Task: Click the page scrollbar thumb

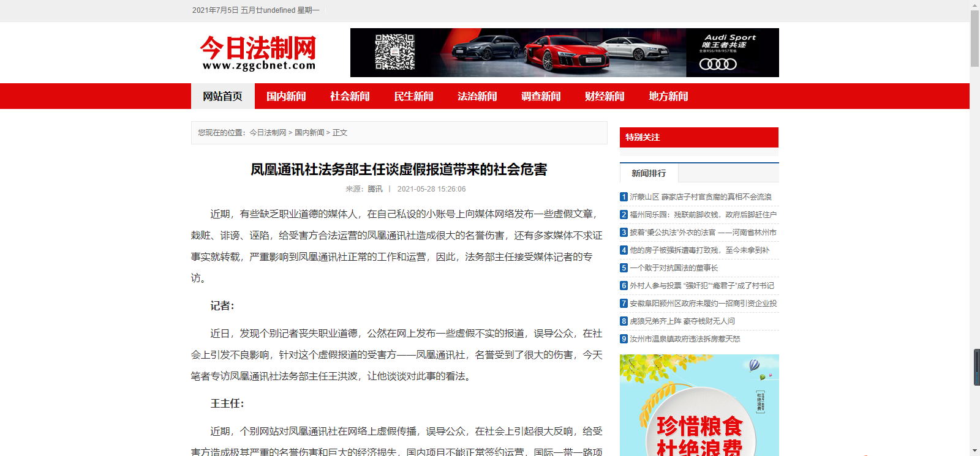Action: pos(974,39)
